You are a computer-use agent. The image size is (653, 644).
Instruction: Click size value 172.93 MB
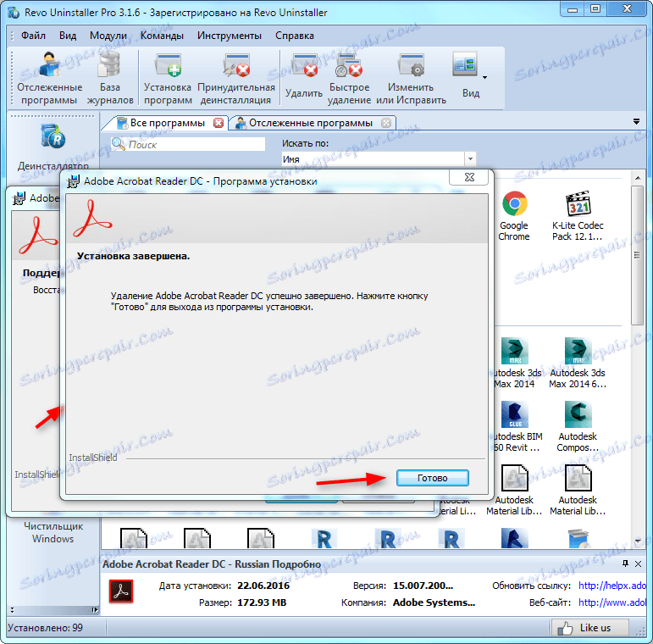point(262,602)
